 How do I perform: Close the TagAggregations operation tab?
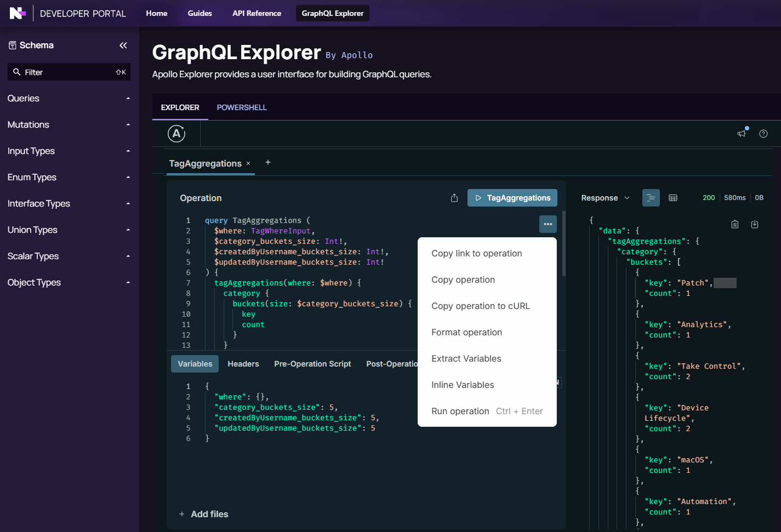click(x=248, y=163)
